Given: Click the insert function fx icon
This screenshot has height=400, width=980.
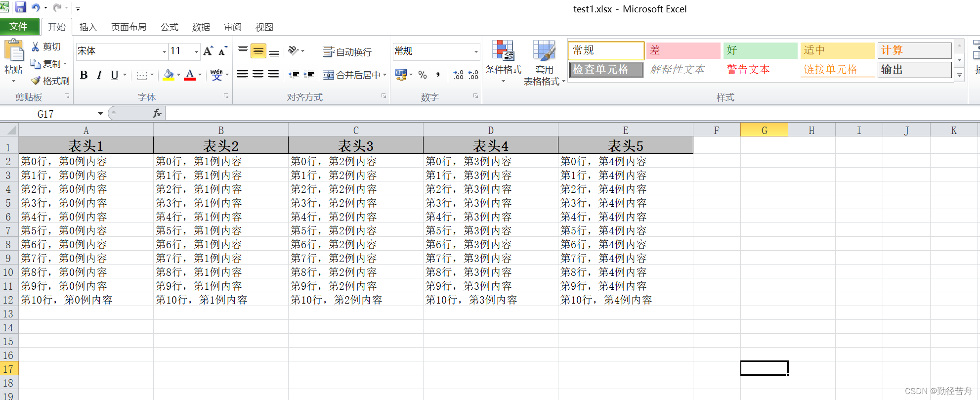Looking at the screenshot, I should click(x=157, y=114).
